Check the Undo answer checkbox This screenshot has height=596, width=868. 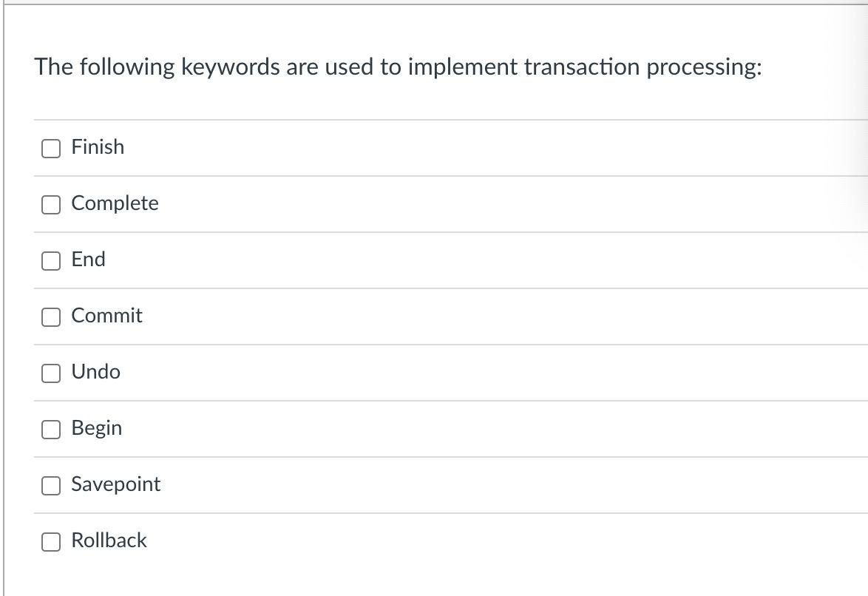[50, 373]
